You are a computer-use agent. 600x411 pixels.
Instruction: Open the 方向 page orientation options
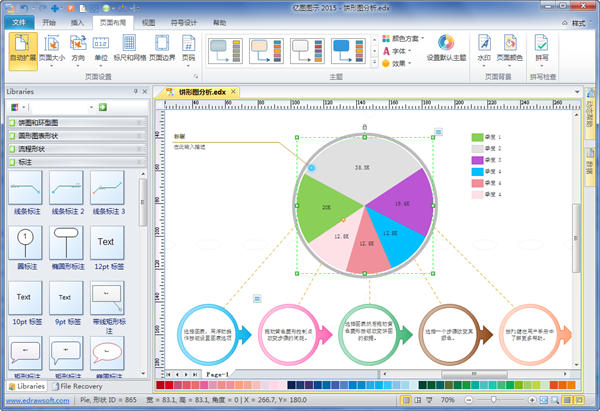pos(76,49)
